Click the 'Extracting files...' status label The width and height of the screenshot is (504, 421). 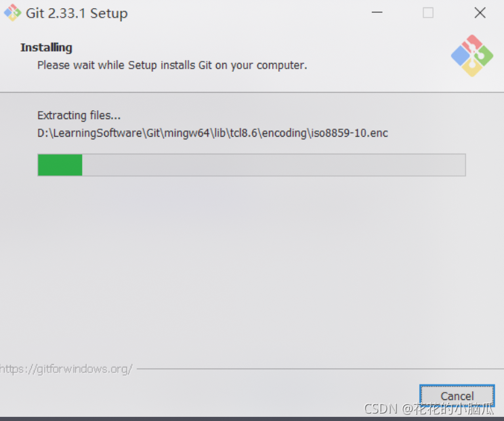(x=79, y=115)
